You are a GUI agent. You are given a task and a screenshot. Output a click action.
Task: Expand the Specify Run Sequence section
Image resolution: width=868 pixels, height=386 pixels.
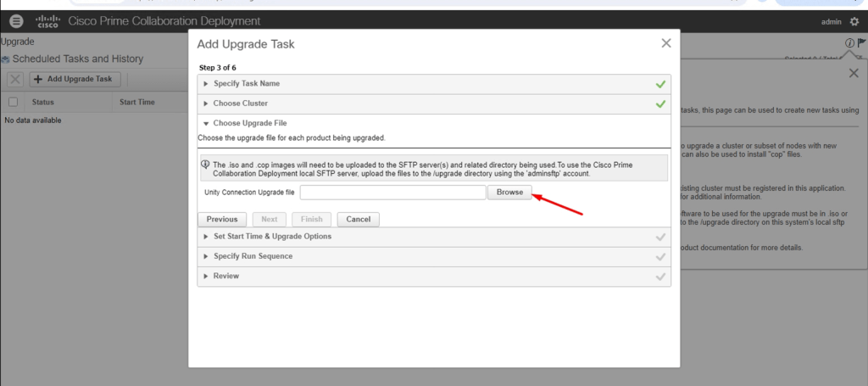(253, 256)
